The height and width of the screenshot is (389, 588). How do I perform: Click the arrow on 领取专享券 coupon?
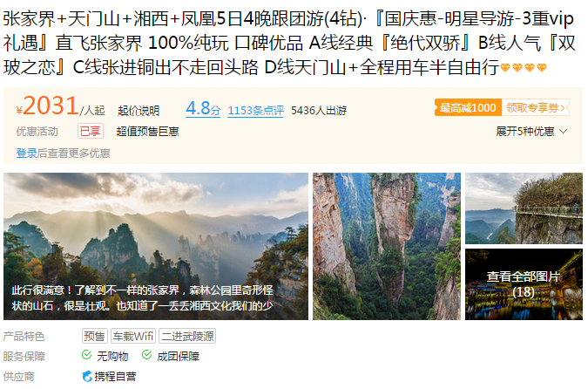tap(563, 108)
